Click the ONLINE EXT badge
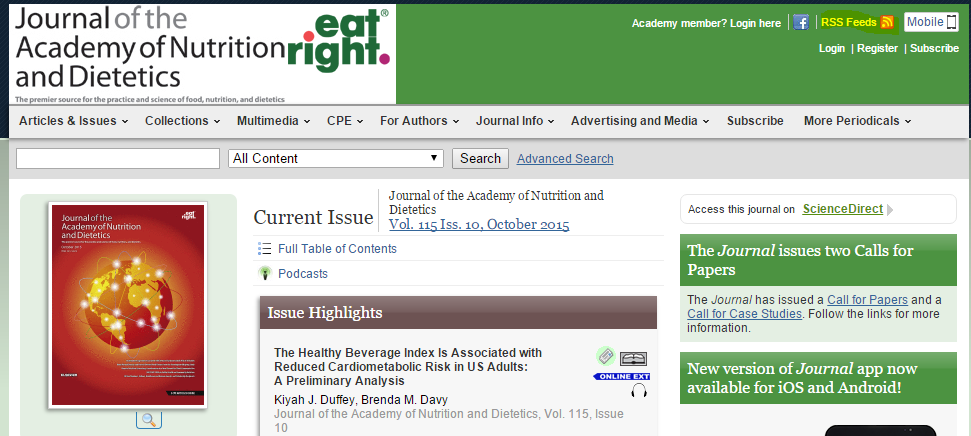Viewport: 971px width, 436px height. click(622, 377)
